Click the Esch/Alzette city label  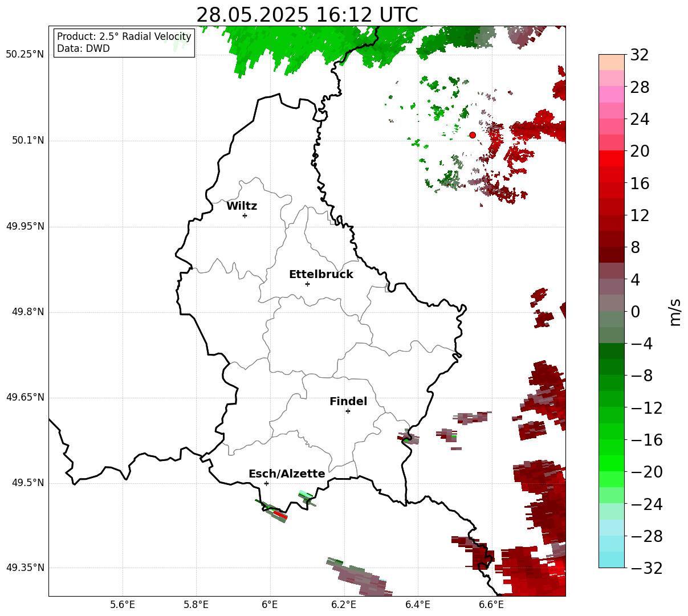click(x=287, y=474)
